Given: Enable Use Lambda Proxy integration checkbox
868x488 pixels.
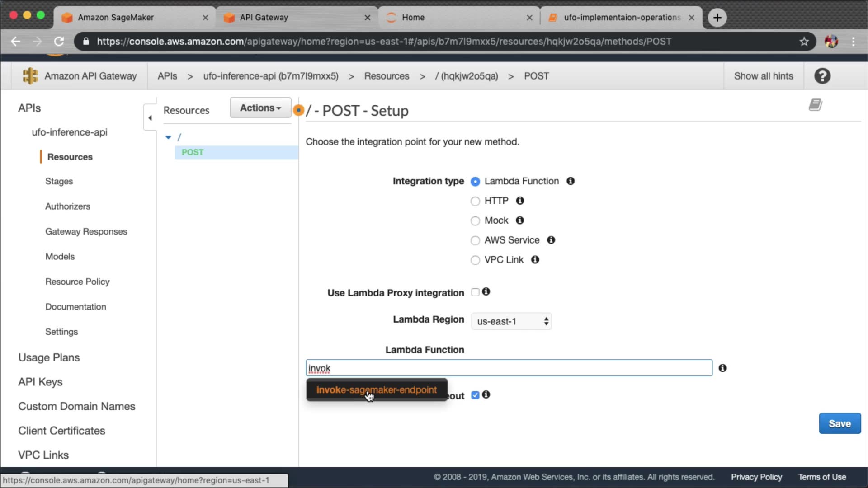Looking at the screenshot, I should coord(475,292).
